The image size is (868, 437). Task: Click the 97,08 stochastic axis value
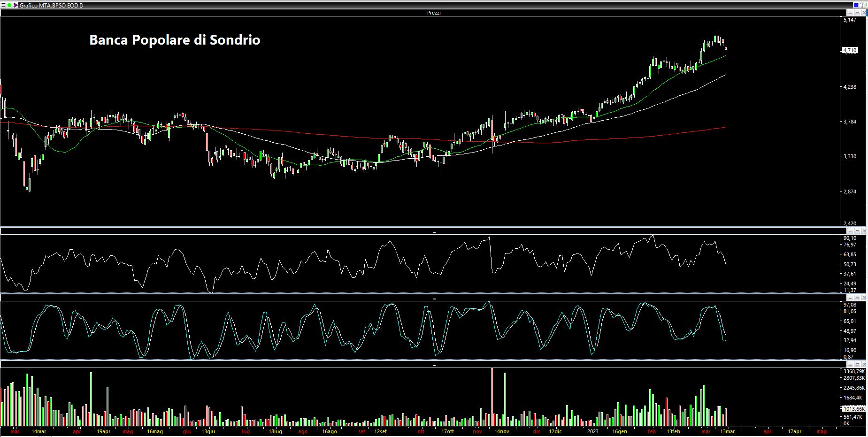click(x=850, y=305)
